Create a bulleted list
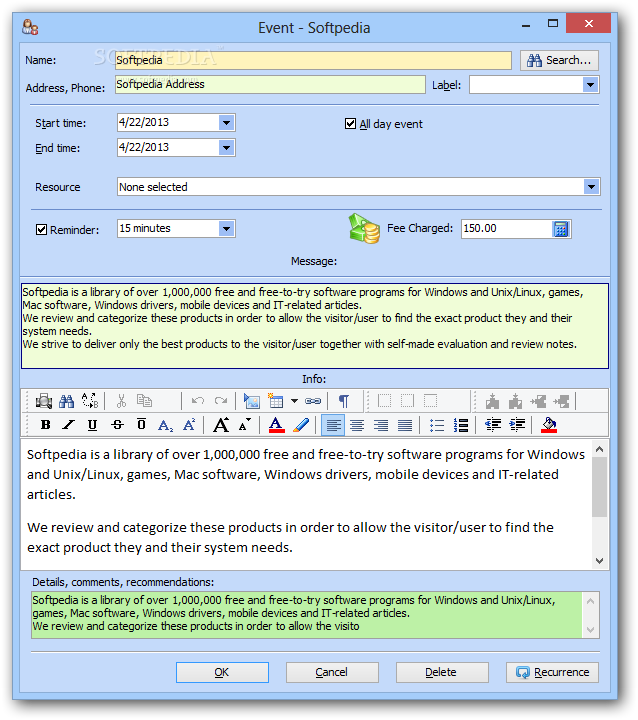The width and height of the screenshot is (638, 720). click(x=437, y=426)
